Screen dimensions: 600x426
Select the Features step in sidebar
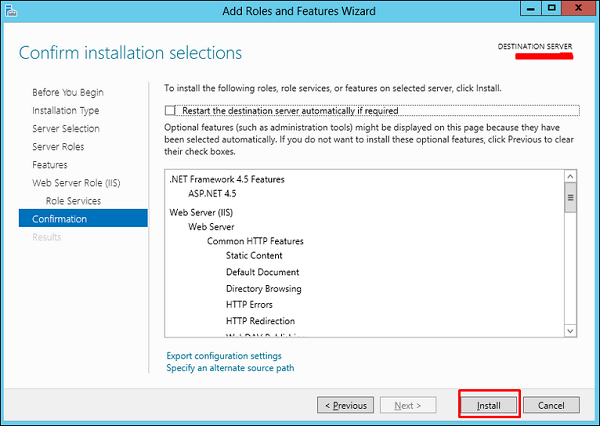[50, 165]
